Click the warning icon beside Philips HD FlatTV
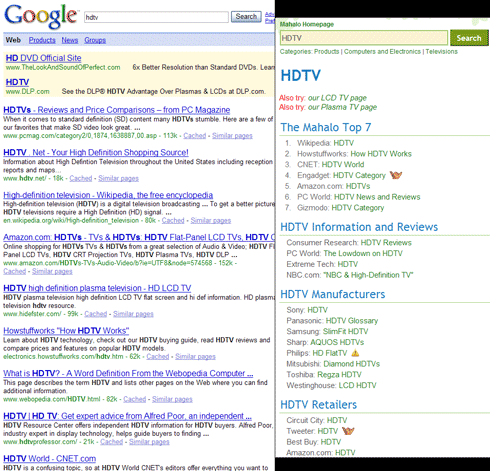 click(x=355, y=353)
